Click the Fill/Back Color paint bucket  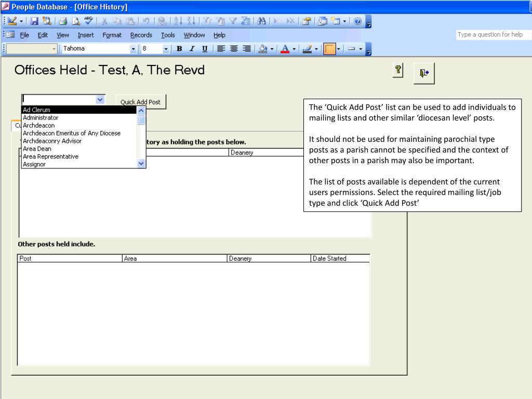(x=263, y=49)
